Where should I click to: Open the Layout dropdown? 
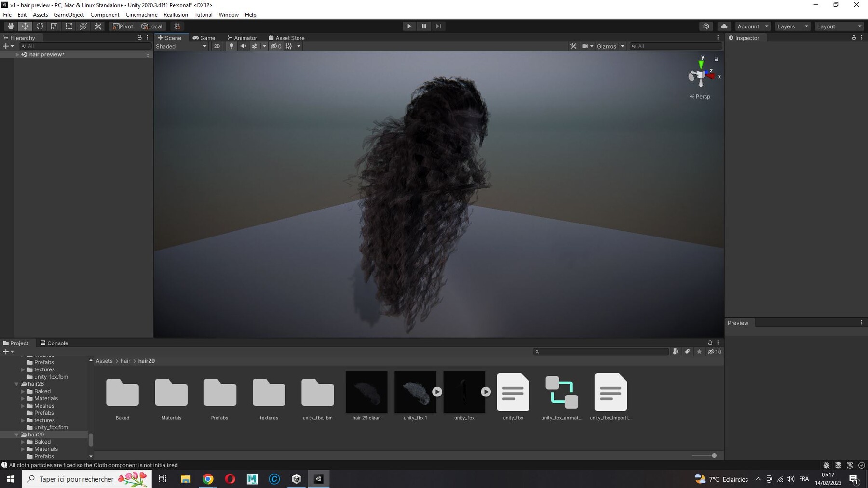pyautogui.click(x=839, y=26)
